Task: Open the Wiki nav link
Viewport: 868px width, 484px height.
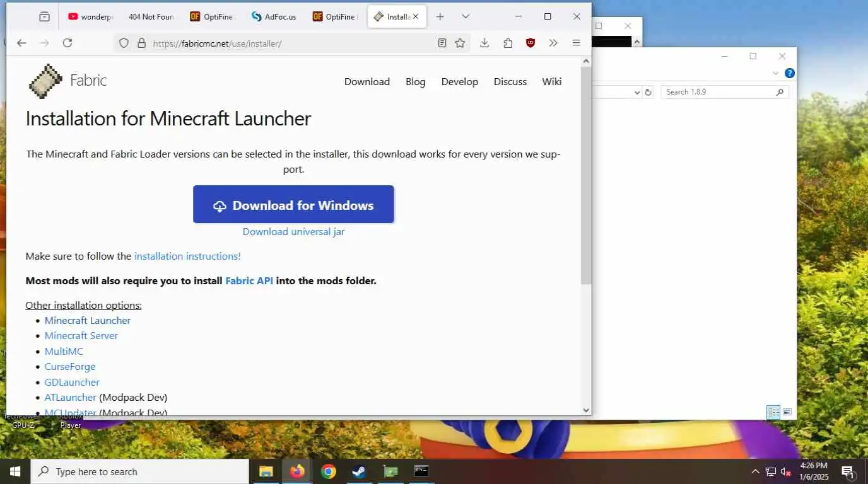Action: (x=552, y=81)
